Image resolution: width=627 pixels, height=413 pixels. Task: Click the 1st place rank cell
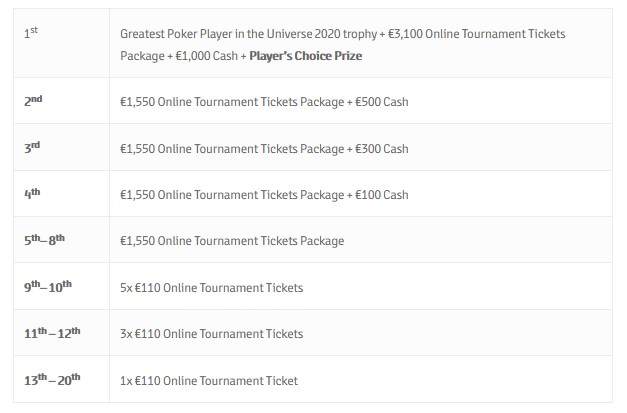(32, 34)
